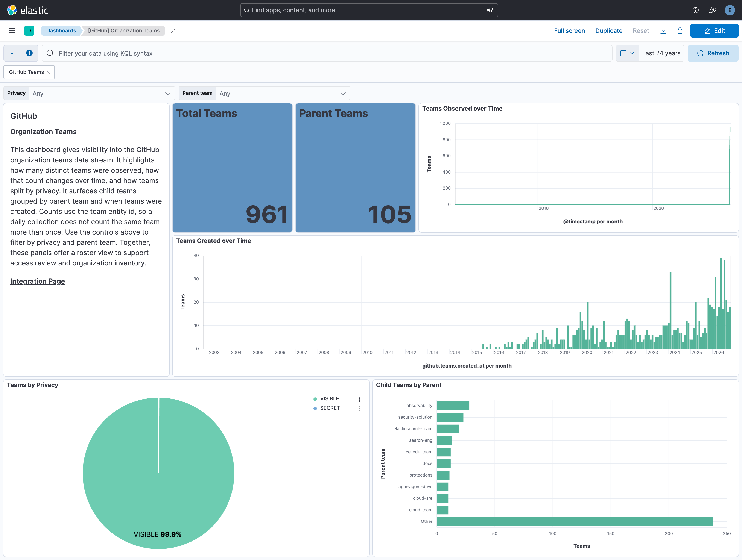Add a filter with plus icon
This screenshot has width=742, height=560.
(x=29, y=53)
